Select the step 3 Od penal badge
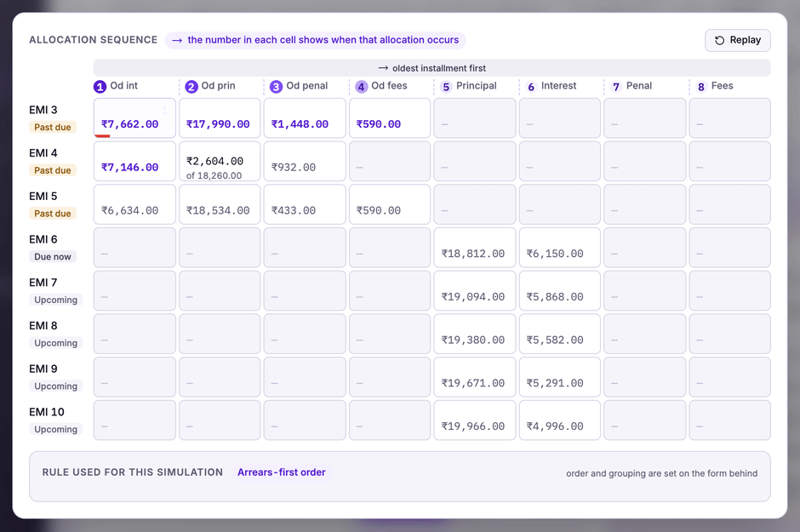The image size is (800, 532). (x=276, y=87)
